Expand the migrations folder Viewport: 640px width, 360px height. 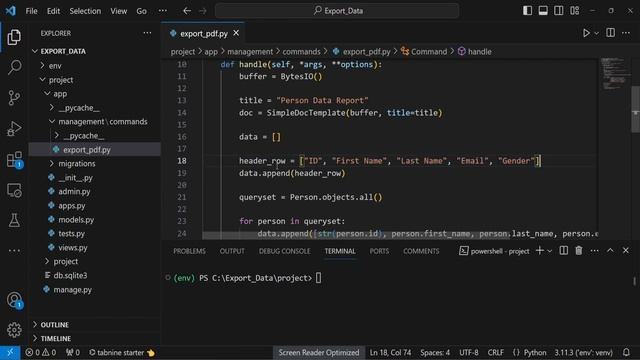96,164
